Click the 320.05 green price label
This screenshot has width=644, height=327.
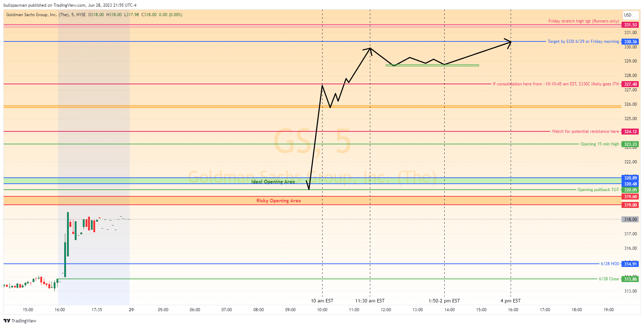[630, 190]
